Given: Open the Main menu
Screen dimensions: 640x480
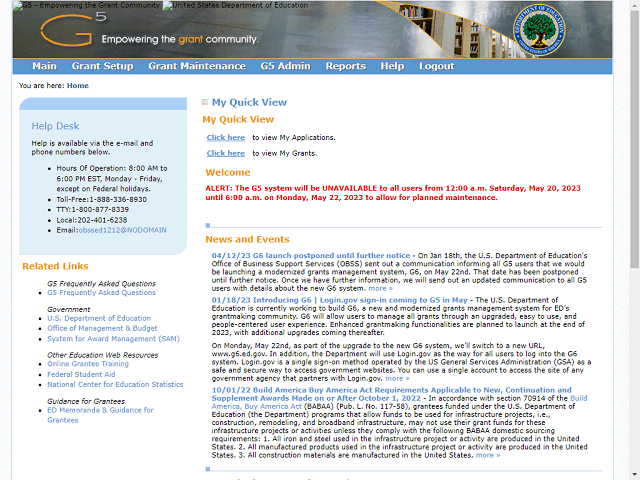Looking at the screenshot, I should [x=44, y=66].
